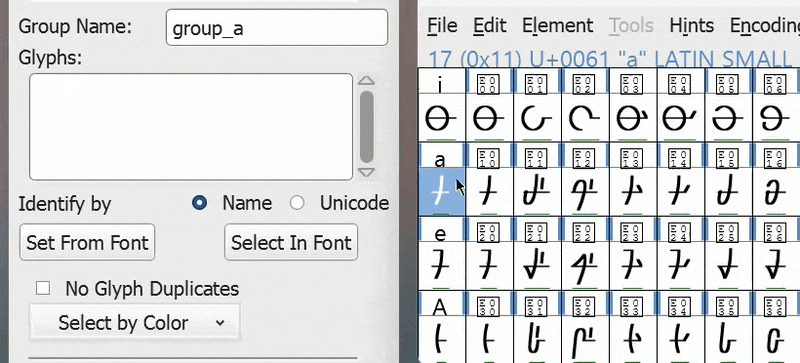Choose the Unicode radio button
Image resolution: width=800 pixels, height=363 pixels.
point(297,203)
